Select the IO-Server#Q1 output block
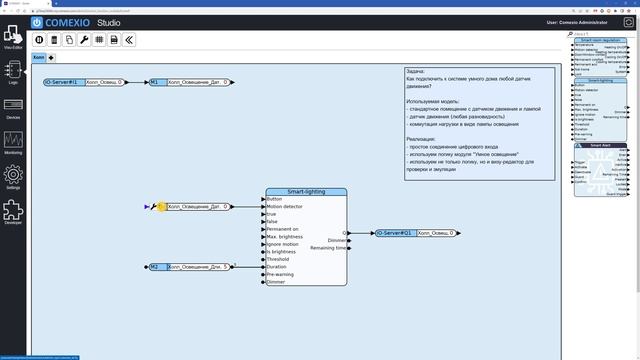The width and height of the screenshot is (640, 360). coord(416,233)
